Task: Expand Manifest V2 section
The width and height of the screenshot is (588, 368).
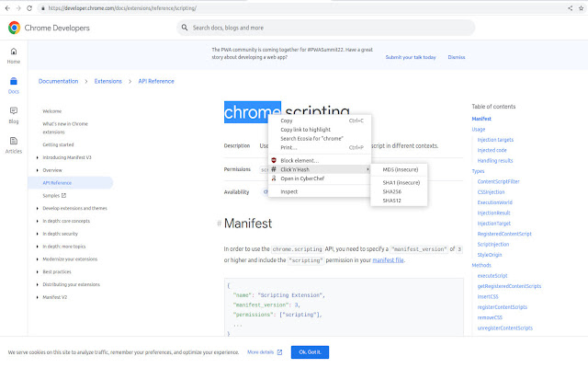Action: 37,297
